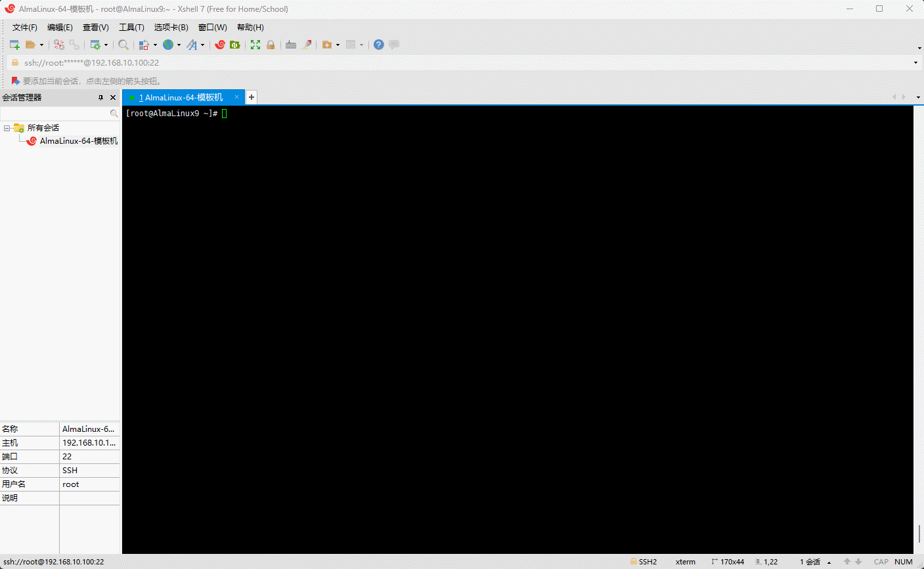Click the session manager search field
Screen dimensions: 924x569
56,114
